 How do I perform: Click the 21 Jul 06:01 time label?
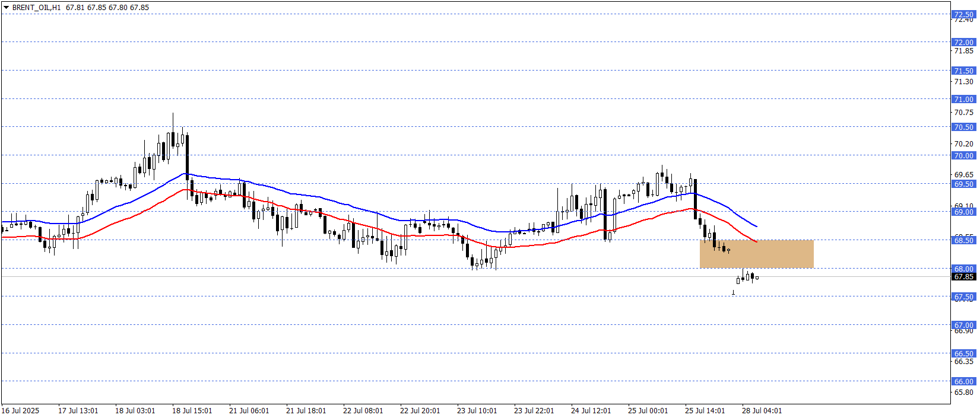point(249,410)
